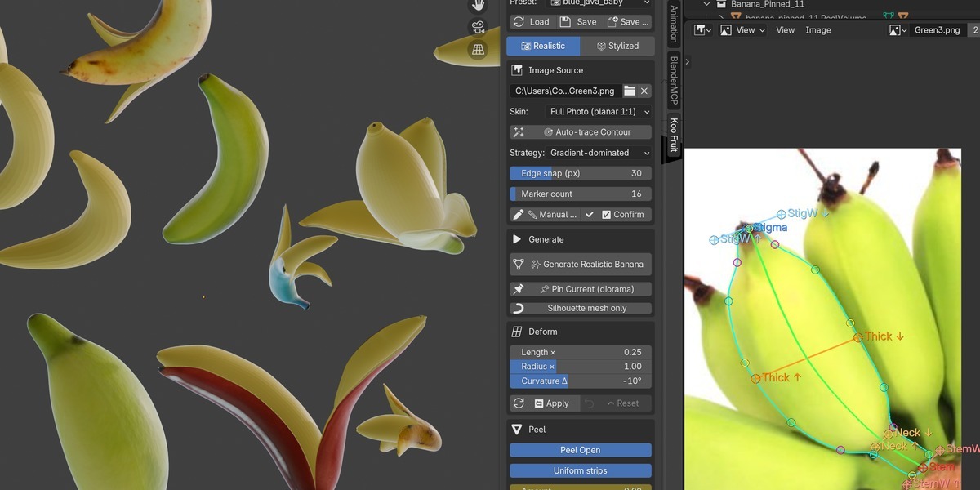Open the Strategy Gradient-dominated dropdown
The width and height of the screenshot is (980, 490).
(599, 153)
